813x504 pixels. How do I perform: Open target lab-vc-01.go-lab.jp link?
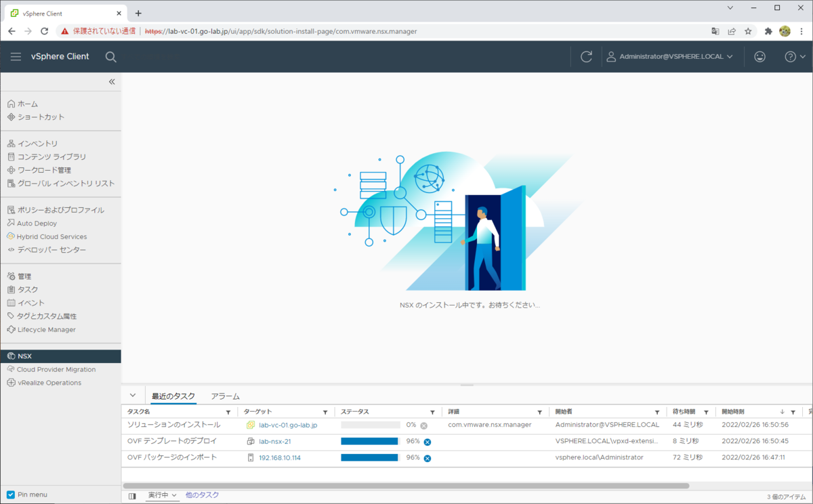tap(288, 425)
